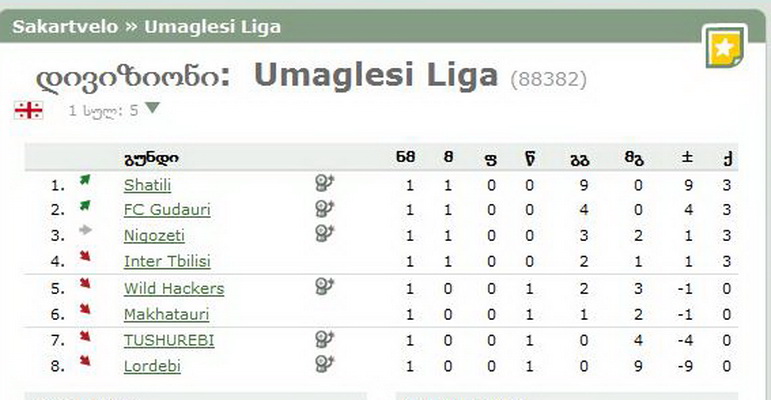
Task: Click the challenge icon beside Wild Hackers
Action: (x=325, y=286)
